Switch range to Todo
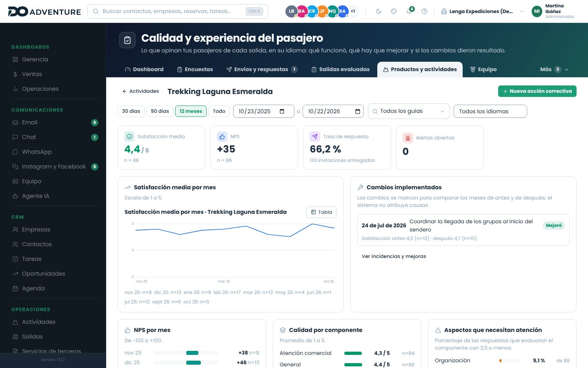Image resolution: width=588 pixels, height=368 pixels. tap(219, 111)
